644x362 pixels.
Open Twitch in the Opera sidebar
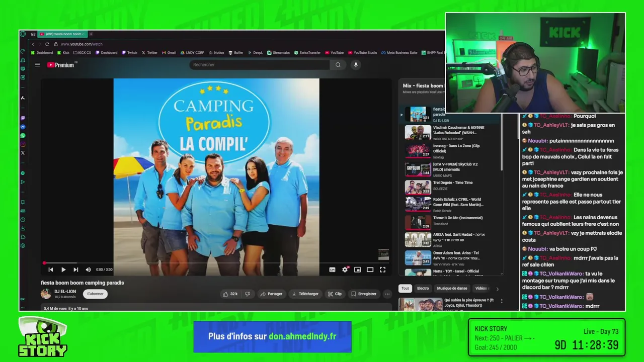(x=23, y=118)
